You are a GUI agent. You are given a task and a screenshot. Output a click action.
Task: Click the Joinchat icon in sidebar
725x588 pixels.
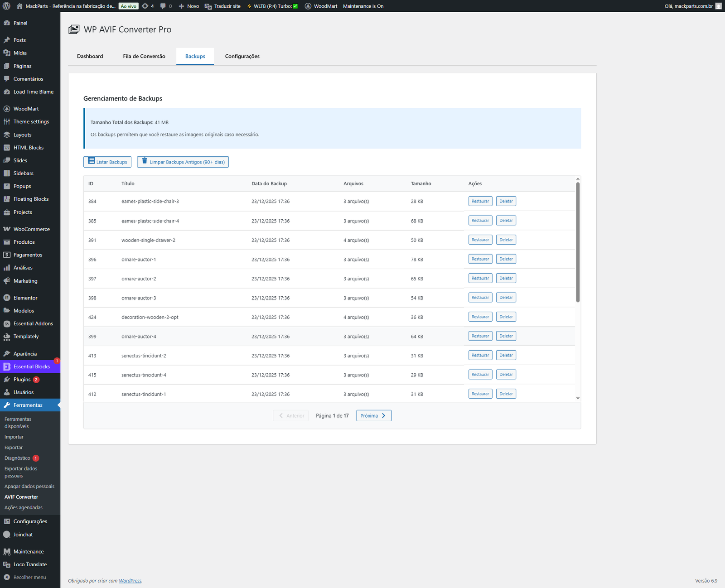pos(7,535)
